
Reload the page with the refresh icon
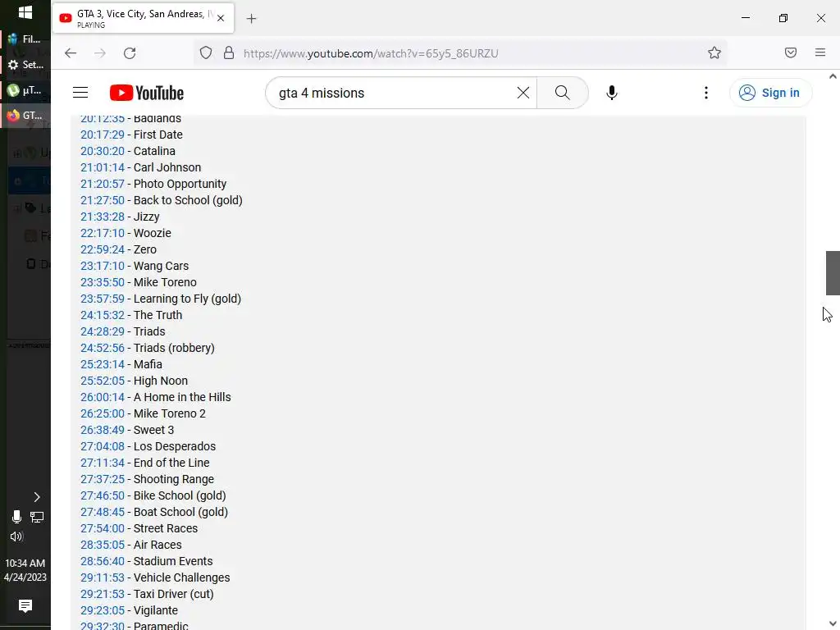(x=130, y=53)
